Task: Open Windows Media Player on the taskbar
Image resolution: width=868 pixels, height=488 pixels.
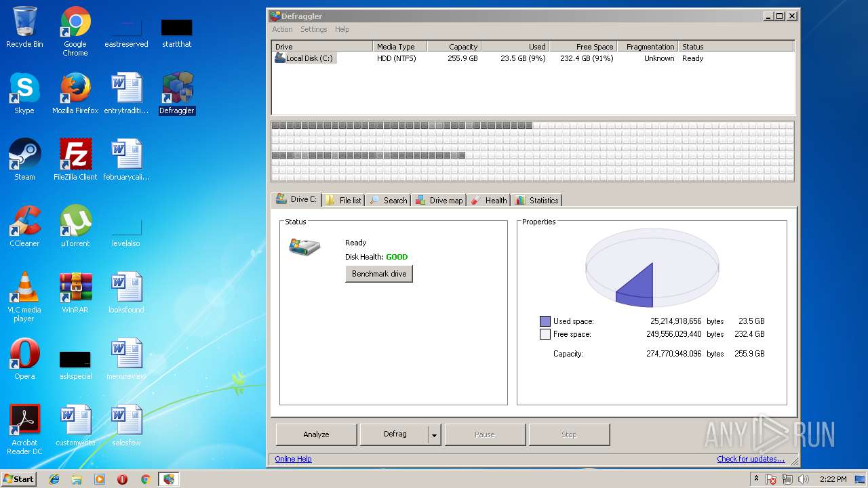Action: [x=100, y=479]
